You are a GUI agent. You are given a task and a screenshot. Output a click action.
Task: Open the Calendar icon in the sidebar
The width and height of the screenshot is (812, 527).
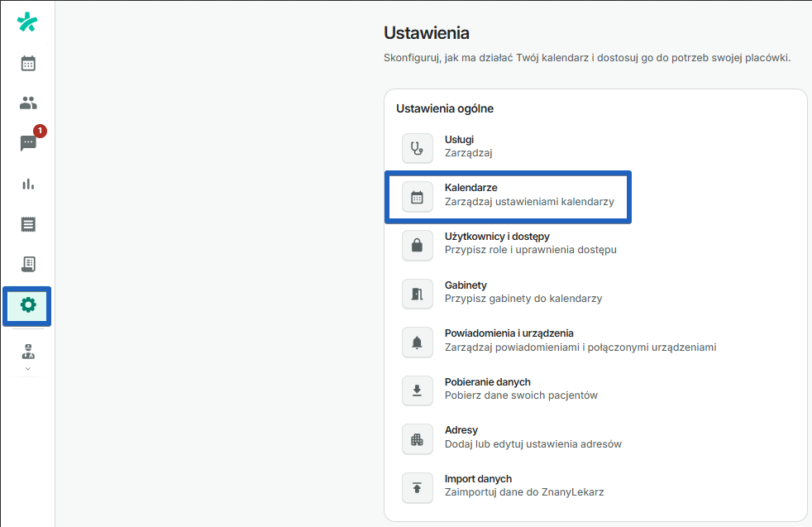pos(27,63)
